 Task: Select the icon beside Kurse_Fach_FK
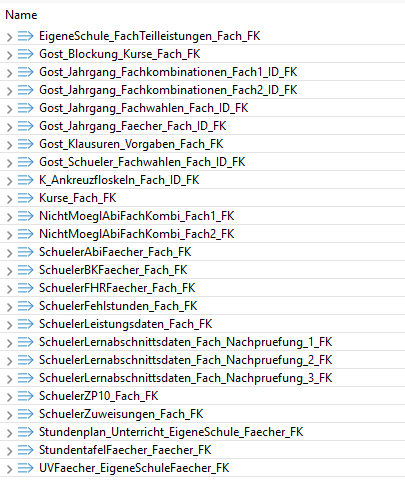[x=26, y=198]
